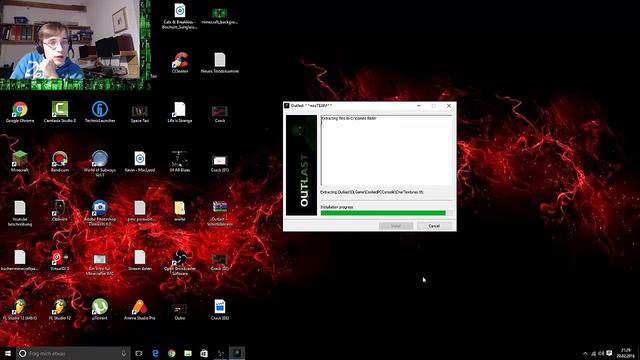This screenshot has width=640, height=360.
Task: Launch Bandicam from the desktop
Action: (60, 160)
